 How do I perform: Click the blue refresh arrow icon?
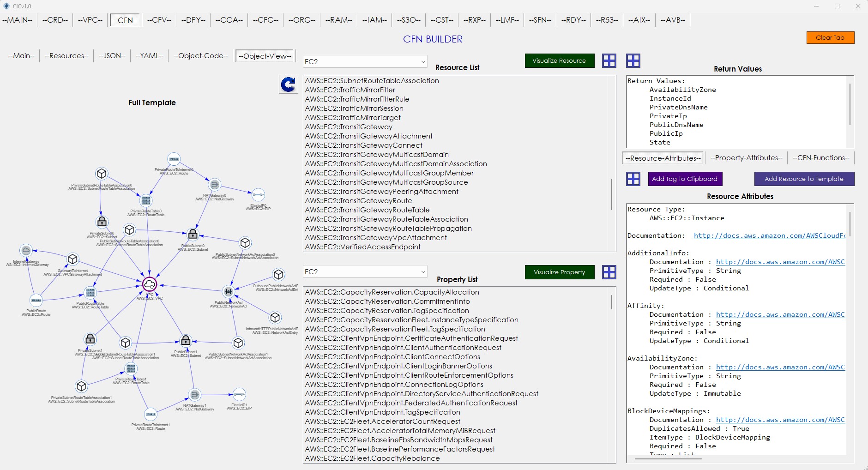289,84
